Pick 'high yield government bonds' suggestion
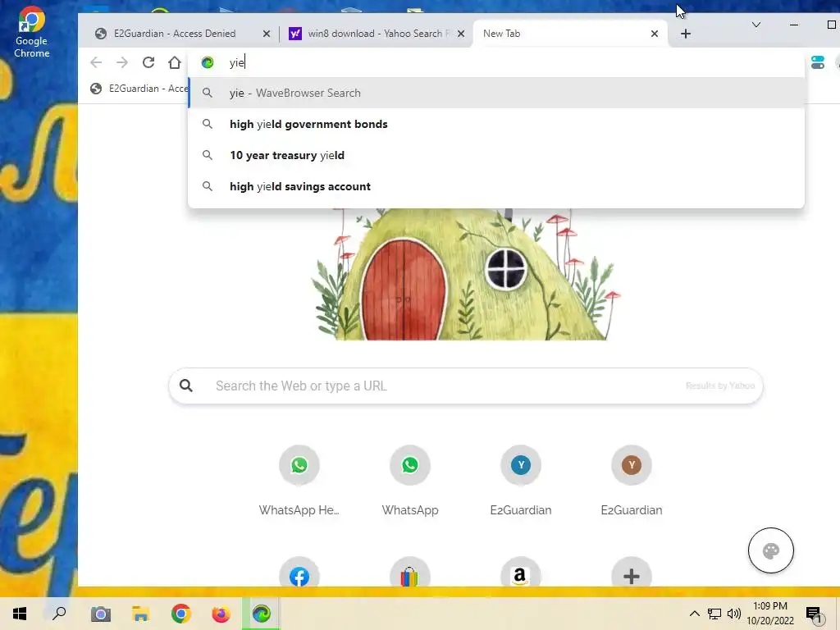840x630 pixels. (496, 124)
